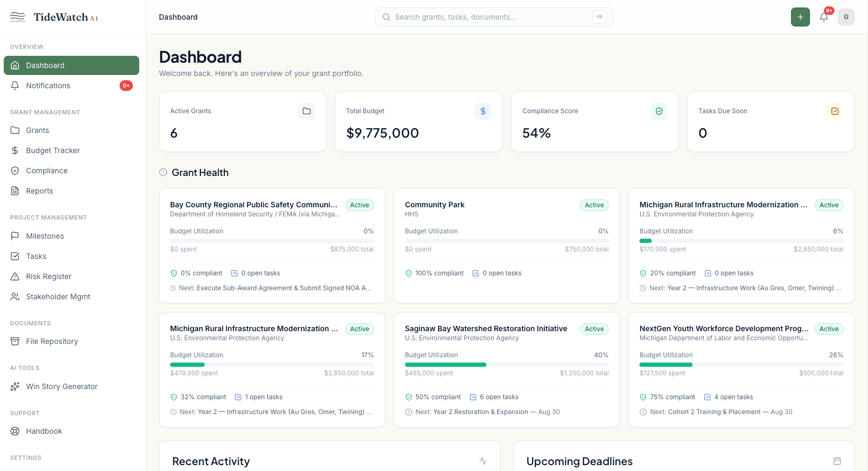Click the 54% Compliance Score value
This screenshot has width=868, height=471.
click(x=537, y=133)
